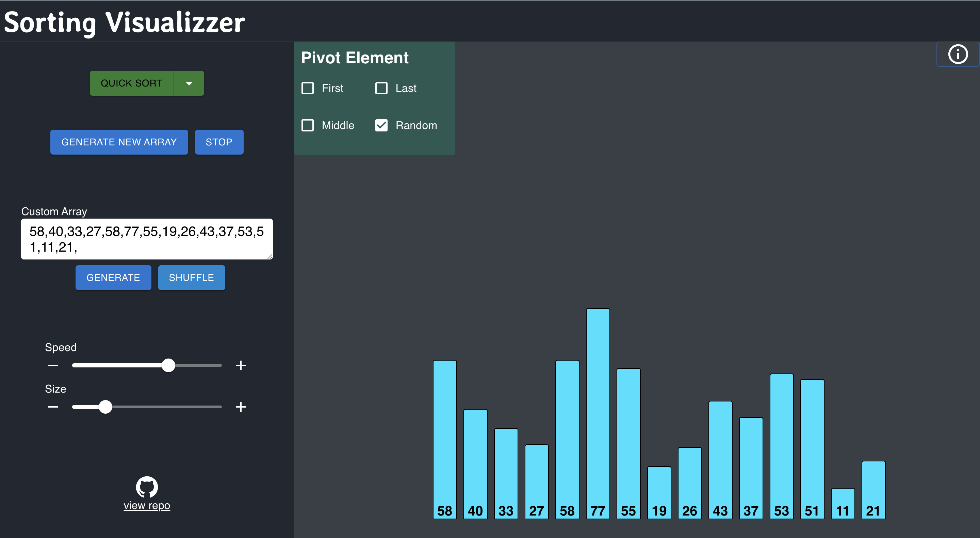Uncheck the Random pivot checkbox
The image size is (980, 538).
coord(381,125)
